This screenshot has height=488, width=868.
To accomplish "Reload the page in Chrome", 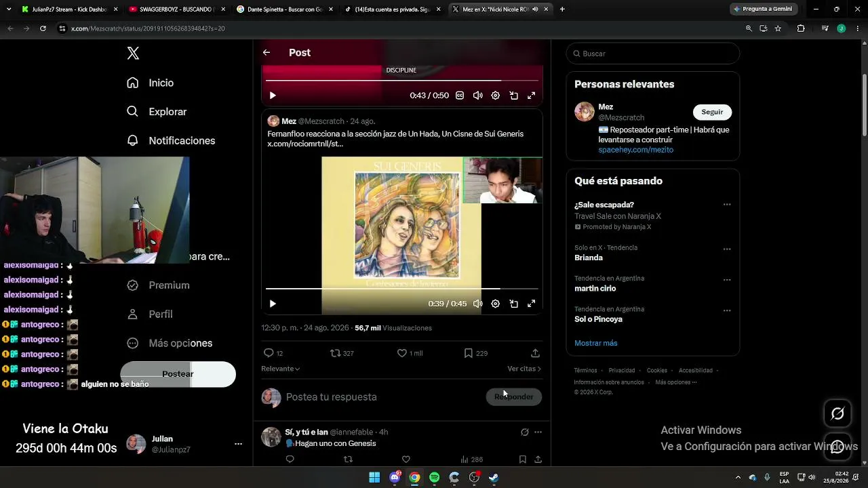I will click(43, 28).
